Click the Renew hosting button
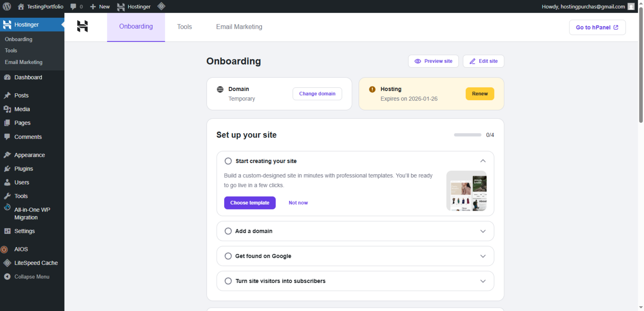The height and width of the screenshot is (311, 644). (480, 94)
